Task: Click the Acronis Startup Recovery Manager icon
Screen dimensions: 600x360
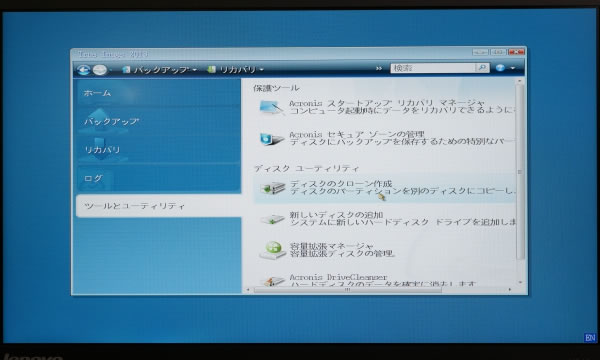Action: point(272,108)
